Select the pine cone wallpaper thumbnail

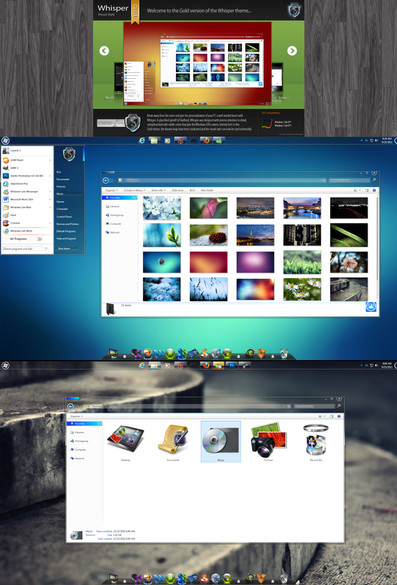208,235
